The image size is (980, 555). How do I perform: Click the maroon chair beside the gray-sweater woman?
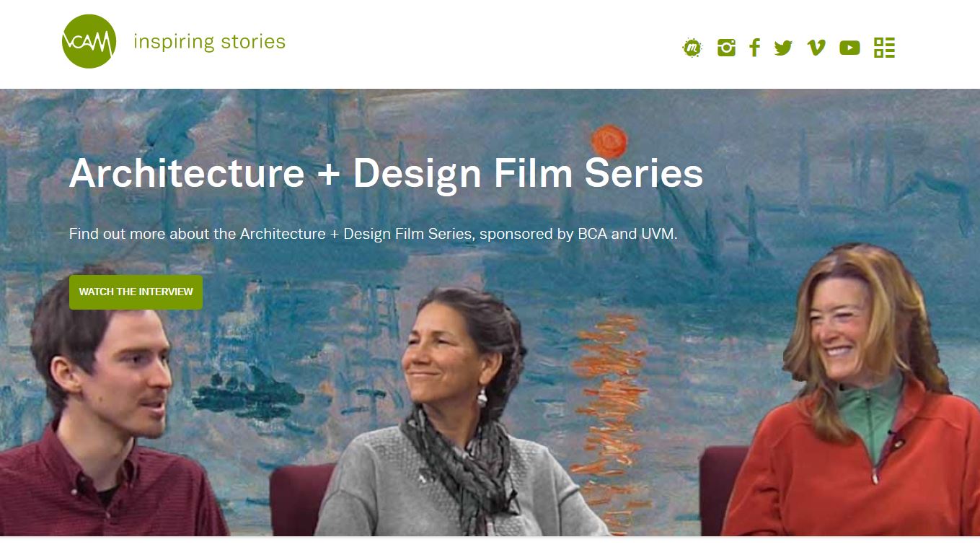pyautogui.click(x=299, y=498)
